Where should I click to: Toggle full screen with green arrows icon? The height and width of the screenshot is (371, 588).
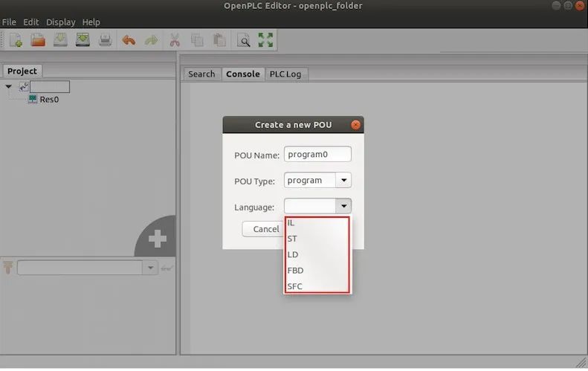click(265, 39)
